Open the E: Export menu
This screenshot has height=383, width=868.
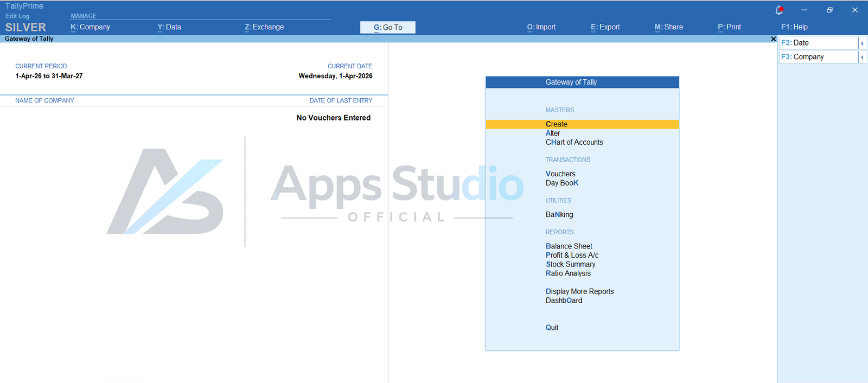tap(605, 27)
